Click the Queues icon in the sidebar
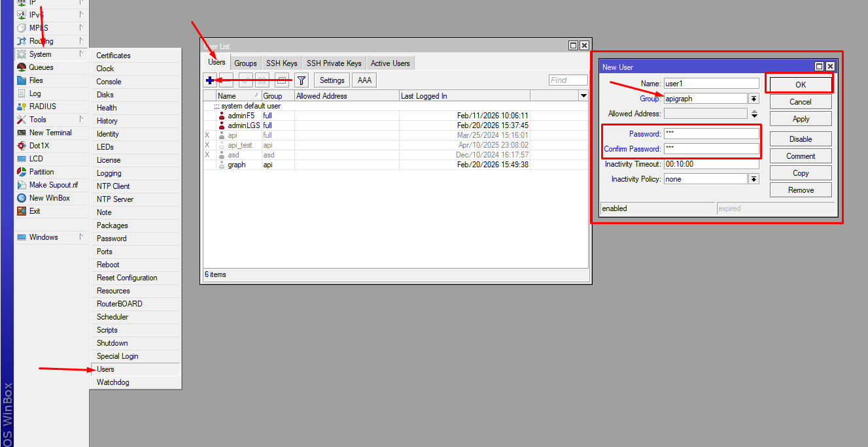The width and height of the screenshot is (868, 447). (x=22, y=67)
